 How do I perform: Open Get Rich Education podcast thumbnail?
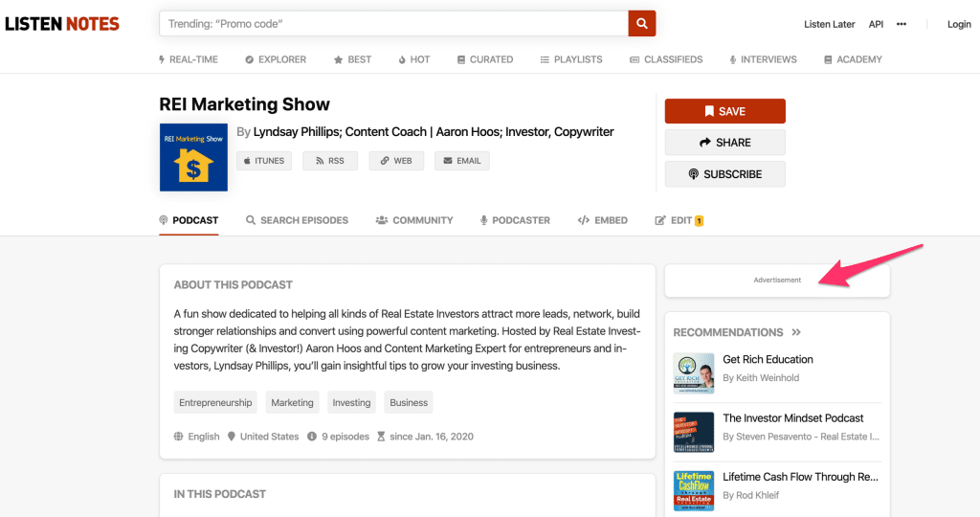[x=694, y=373]
